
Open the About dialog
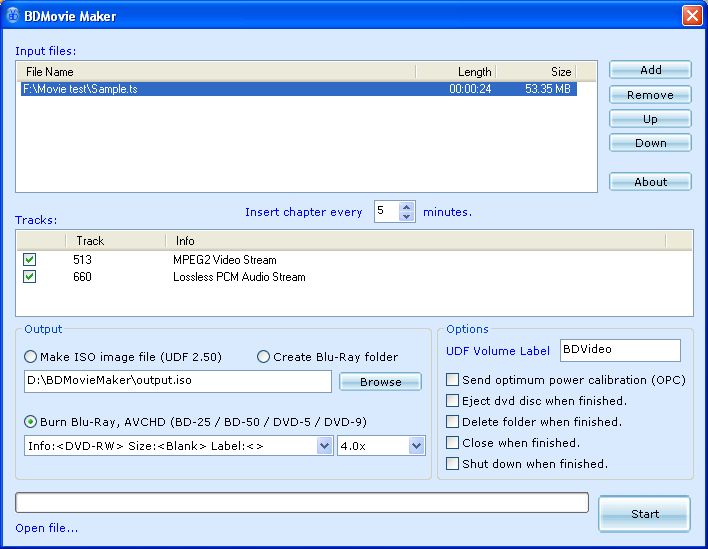coord(650,181)
